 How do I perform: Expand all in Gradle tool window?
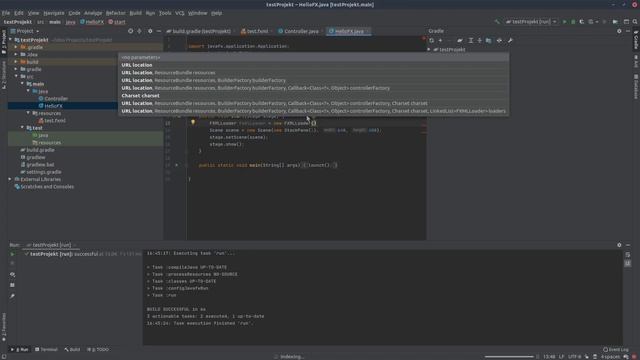click(x=471, y=40)
